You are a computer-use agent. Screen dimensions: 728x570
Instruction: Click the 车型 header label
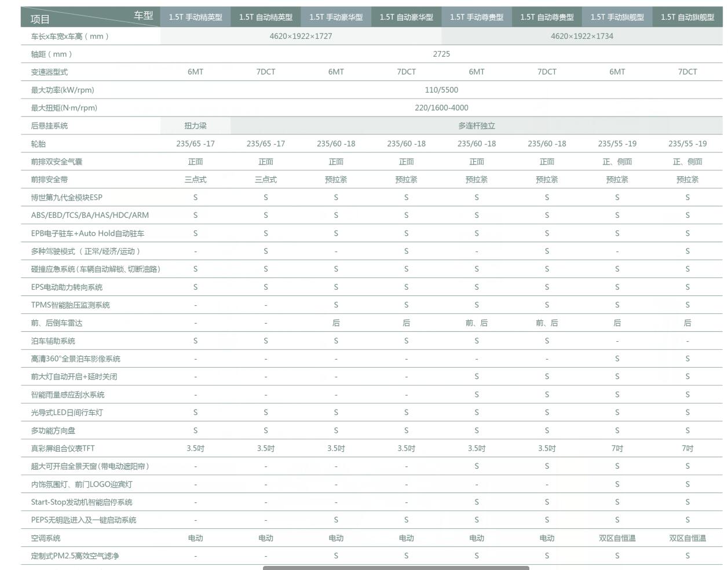144,15
